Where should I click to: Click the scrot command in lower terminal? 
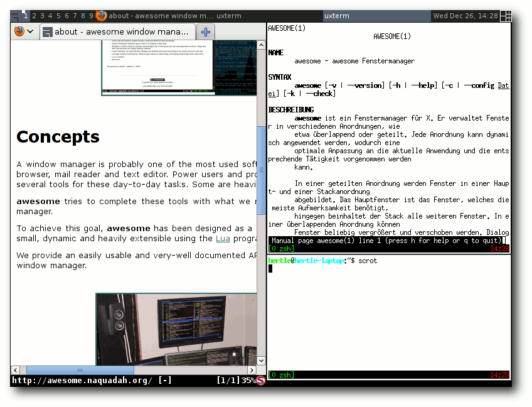point(368,261)
